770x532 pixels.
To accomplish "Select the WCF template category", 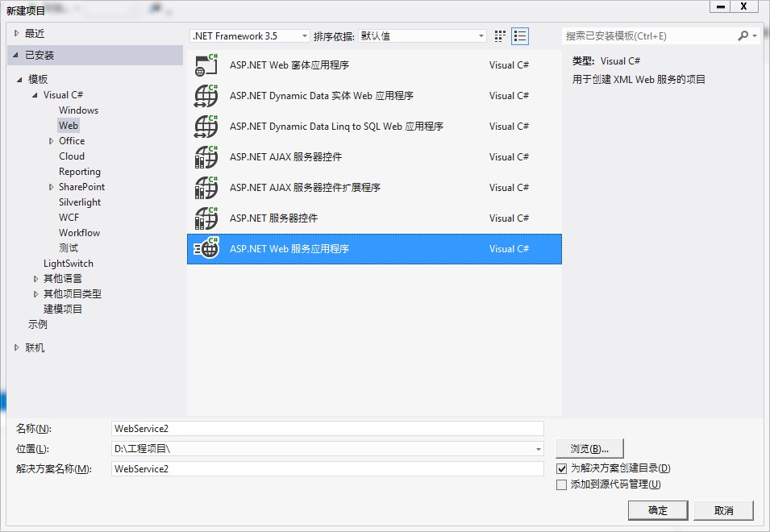I will click(69, 218).
